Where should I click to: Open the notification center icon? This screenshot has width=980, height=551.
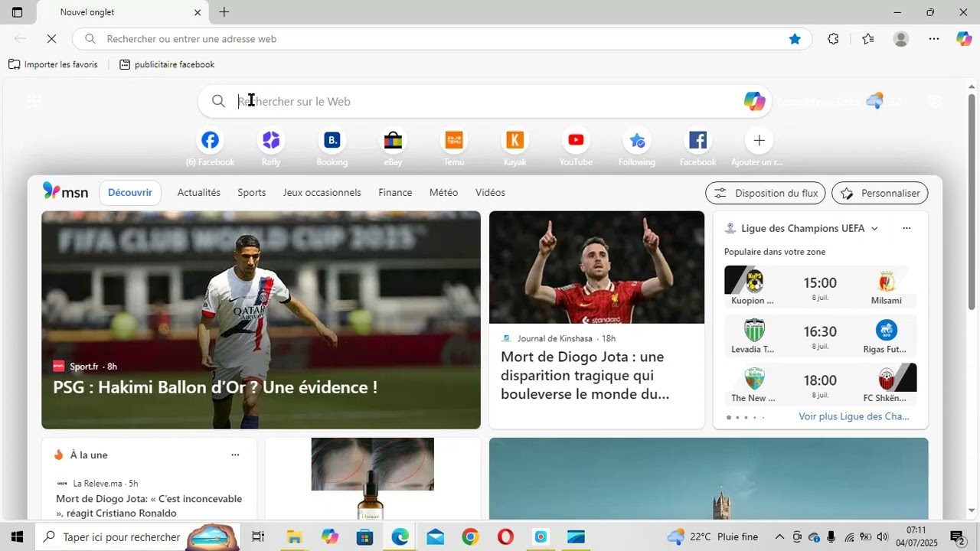957,536
